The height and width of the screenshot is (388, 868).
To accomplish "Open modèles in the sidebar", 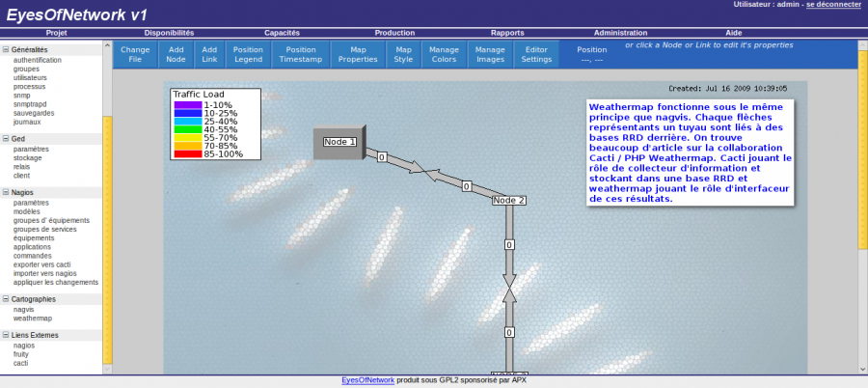I will (27, 211).
